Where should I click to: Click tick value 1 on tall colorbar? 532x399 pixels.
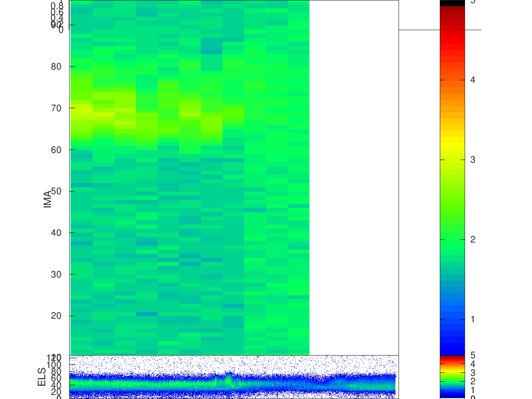(x=473, y=319)
